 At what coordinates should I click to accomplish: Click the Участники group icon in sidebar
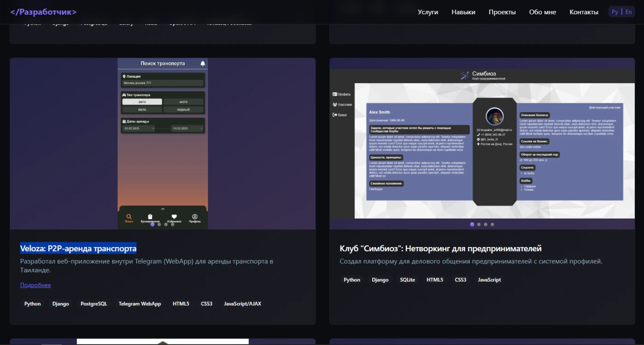click(334, 104)
